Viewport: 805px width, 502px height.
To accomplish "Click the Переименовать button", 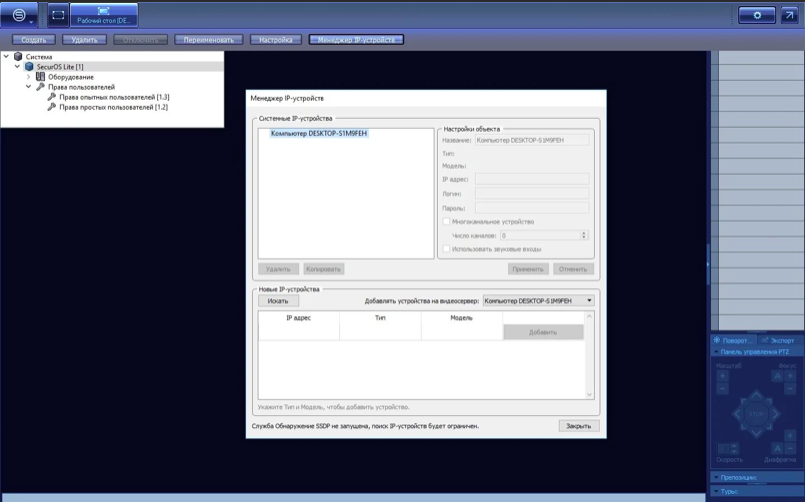I will tap(208, 40).
